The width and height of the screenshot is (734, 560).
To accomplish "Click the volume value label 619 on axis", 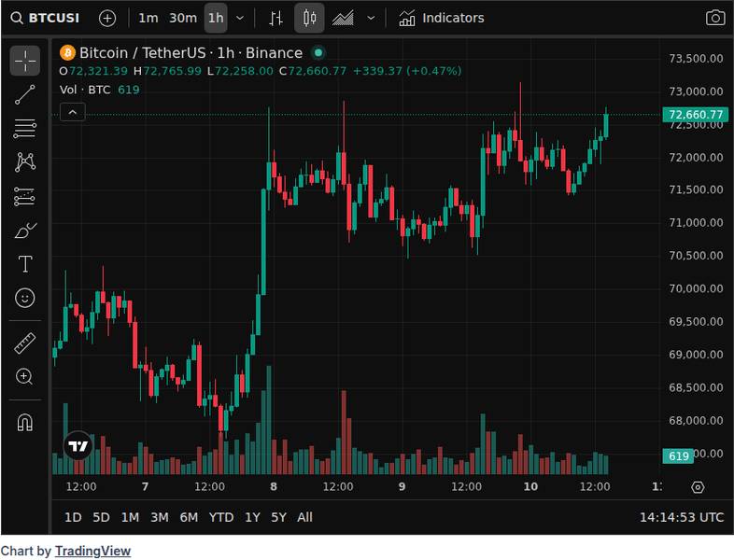I will tap(678, 455).
